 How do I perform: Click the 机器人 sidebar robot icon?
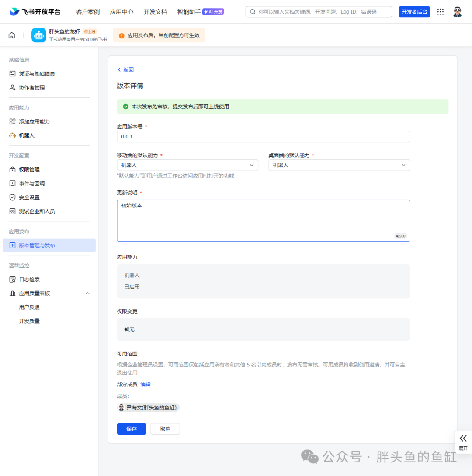pos(12,135)
